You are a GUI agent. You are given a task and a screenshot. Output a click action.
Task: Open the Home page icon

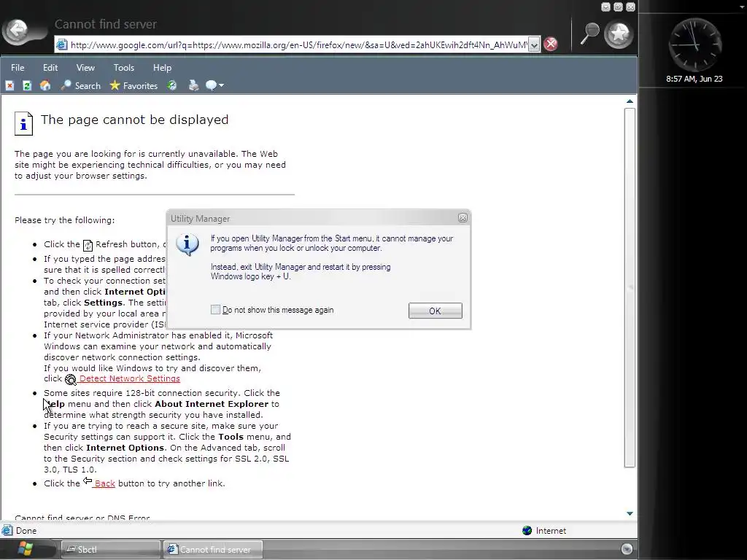point(45,86)
